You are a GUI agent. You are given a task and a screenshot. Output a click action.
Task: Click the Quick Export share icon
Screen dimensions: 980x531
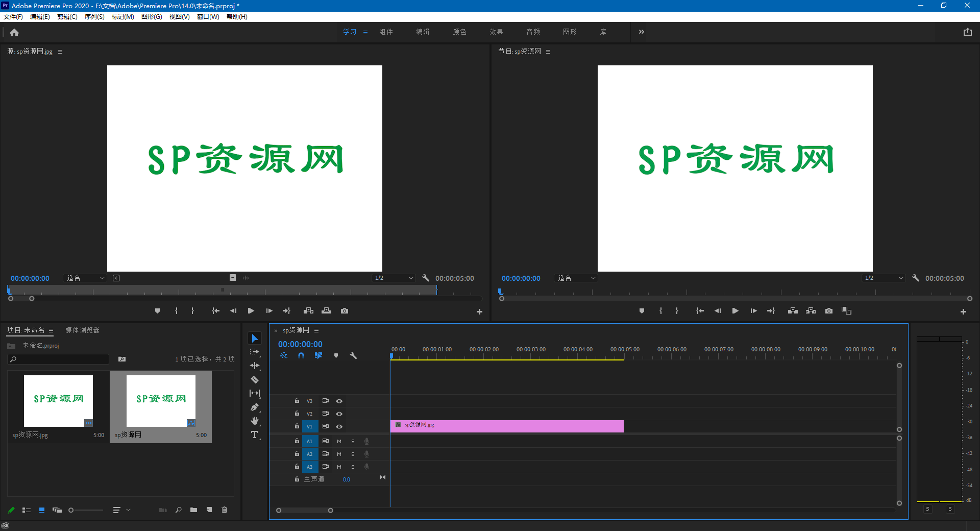pyautogui.click(x=968, y=32)
